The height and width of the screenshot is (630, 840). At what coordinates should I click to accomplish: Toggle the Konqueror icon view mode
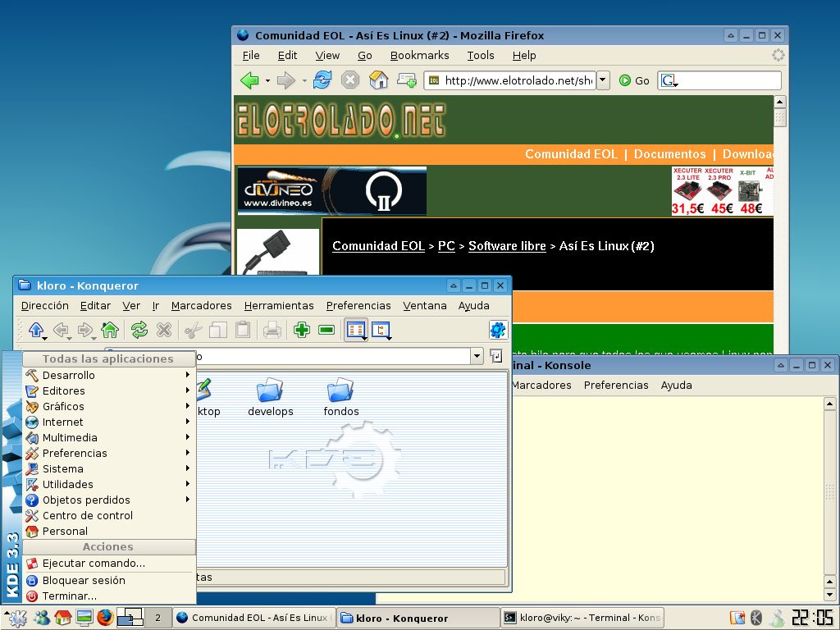click(355, 330)
